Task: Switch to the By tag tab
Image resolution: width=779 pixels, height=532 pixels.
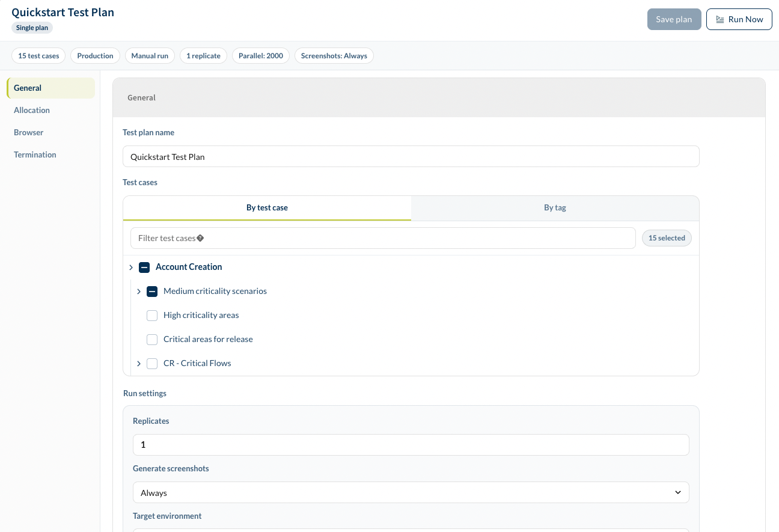Action: 555,208
